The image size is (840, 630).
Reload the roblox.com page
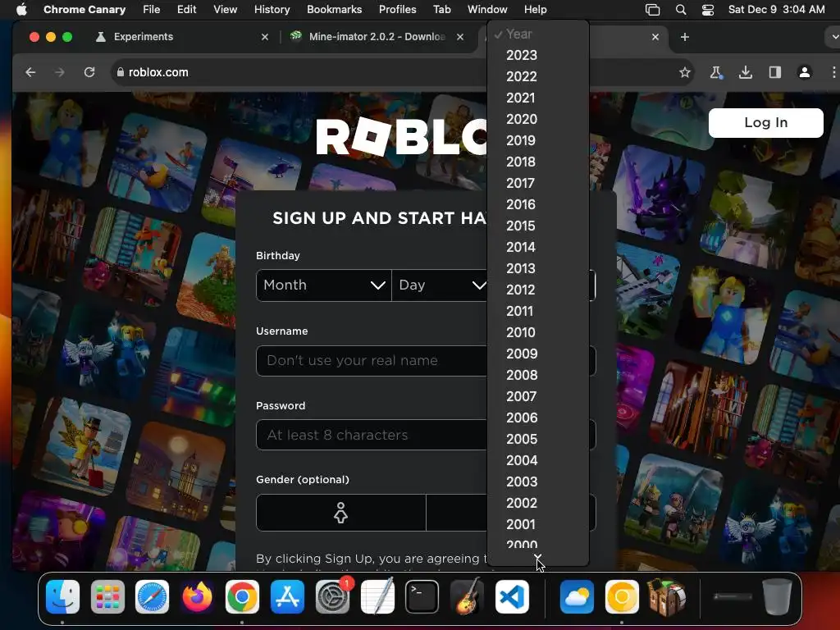pyautogui.click(x=89, y=72)
